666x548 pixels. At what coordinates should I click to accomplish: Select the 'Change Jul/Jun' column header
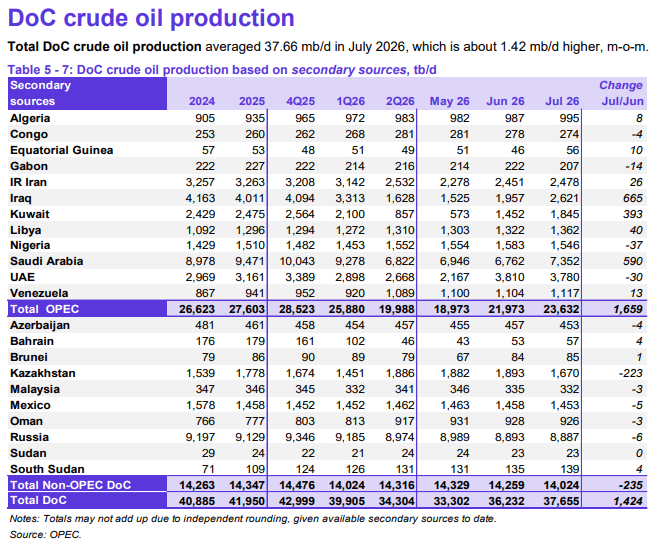[x=622, y=93]
